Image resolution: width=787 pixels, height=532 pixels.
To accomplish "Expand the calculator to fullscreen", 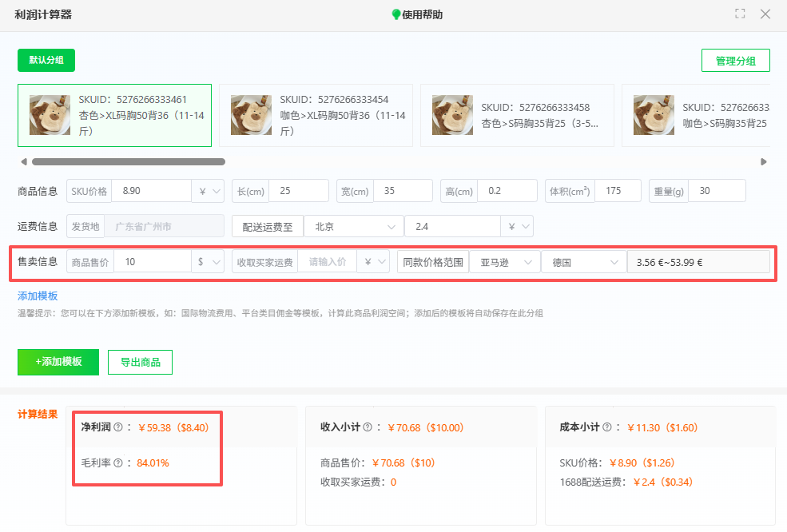I will (740, 14).
